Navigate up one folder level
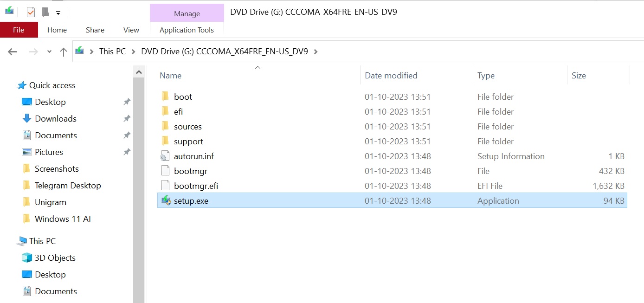This screenshot has height=303, width=644. pos(64,52)
